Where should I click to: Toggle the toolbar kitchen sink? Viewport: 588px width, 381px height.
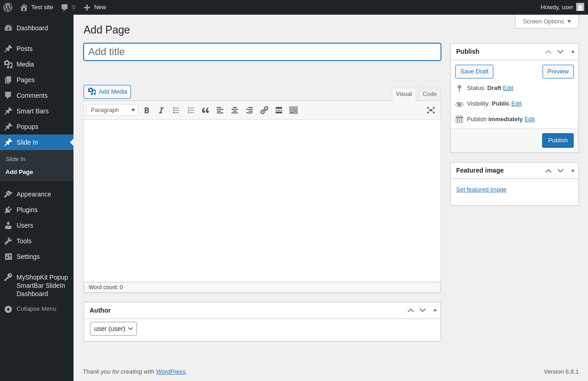(294, 110)
